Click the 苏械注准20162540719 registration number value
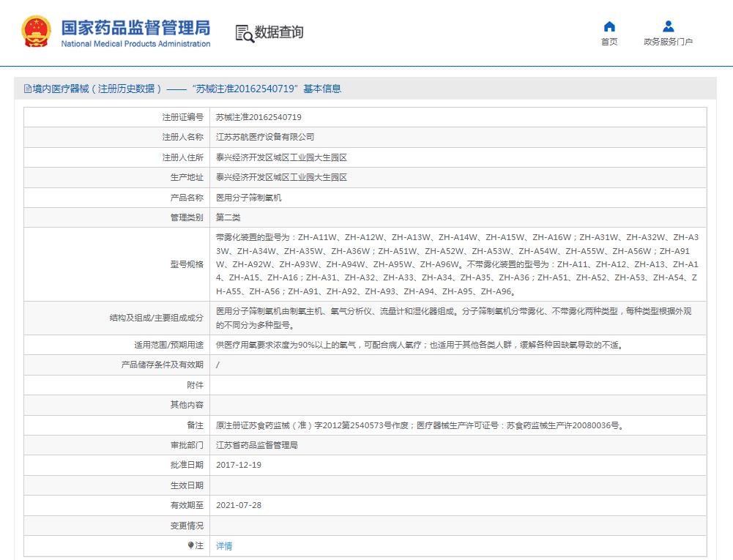Screen dimensions: 733x560 pos(258,117)
